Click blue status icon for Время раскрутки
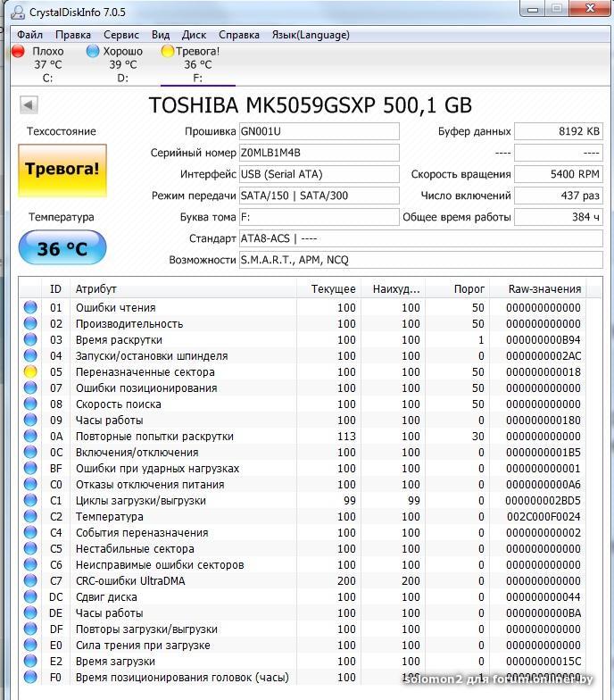614x700 pixels. tap(30, 339)
